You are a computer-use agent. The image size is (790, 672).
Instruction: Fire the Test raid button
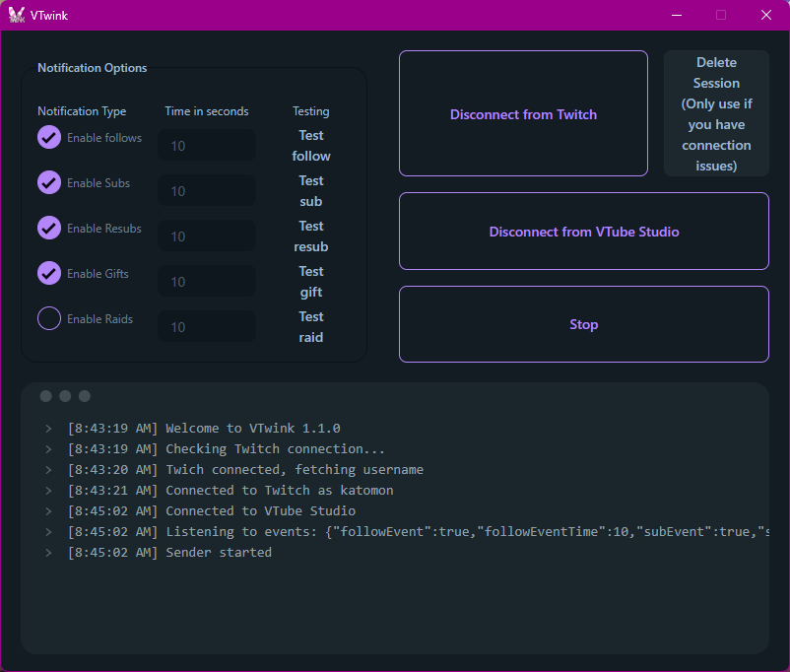coord(311,327)
